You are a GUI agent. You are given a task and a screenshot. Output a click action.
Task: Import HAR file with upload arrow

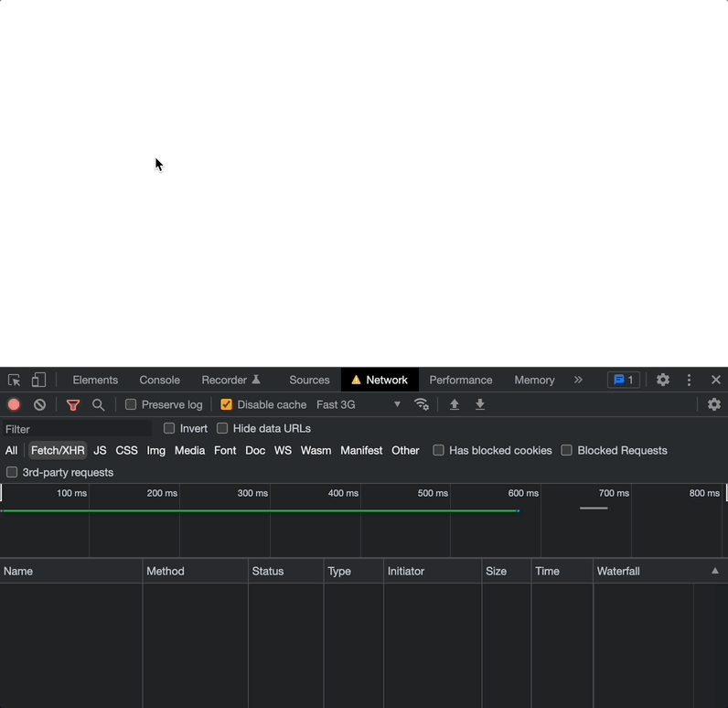point(455,404)
